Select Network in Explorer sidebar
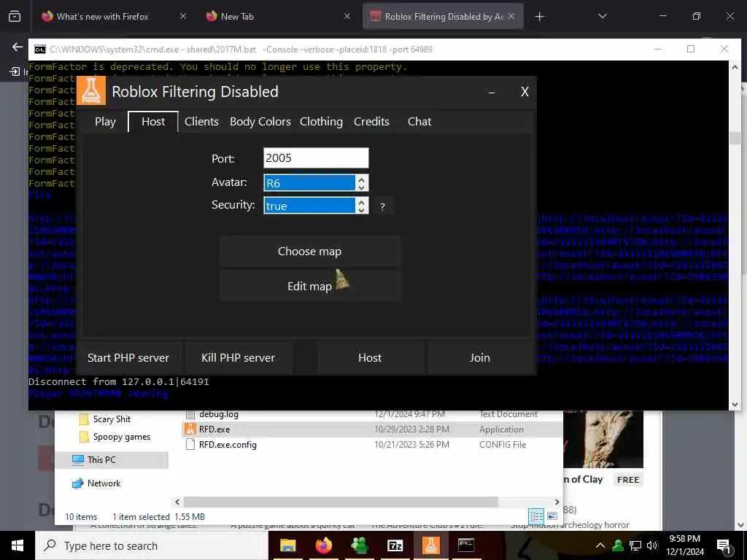The image size is (747, 560). pyautogui.click(x=104, y=483)
